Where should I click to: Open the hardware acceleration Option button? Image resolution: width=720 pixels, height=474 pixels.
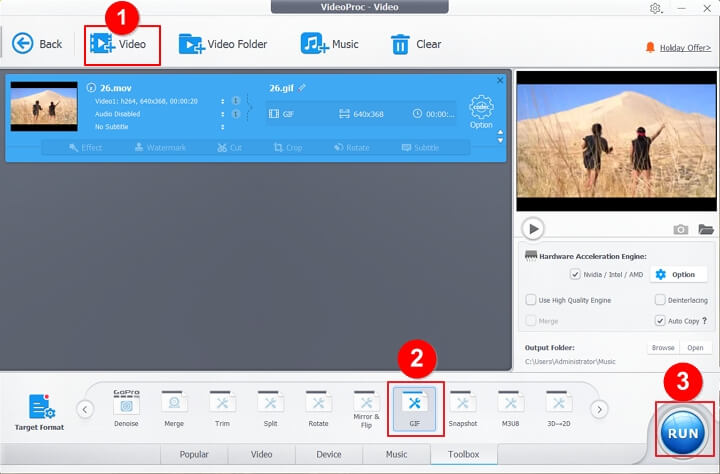679,274
